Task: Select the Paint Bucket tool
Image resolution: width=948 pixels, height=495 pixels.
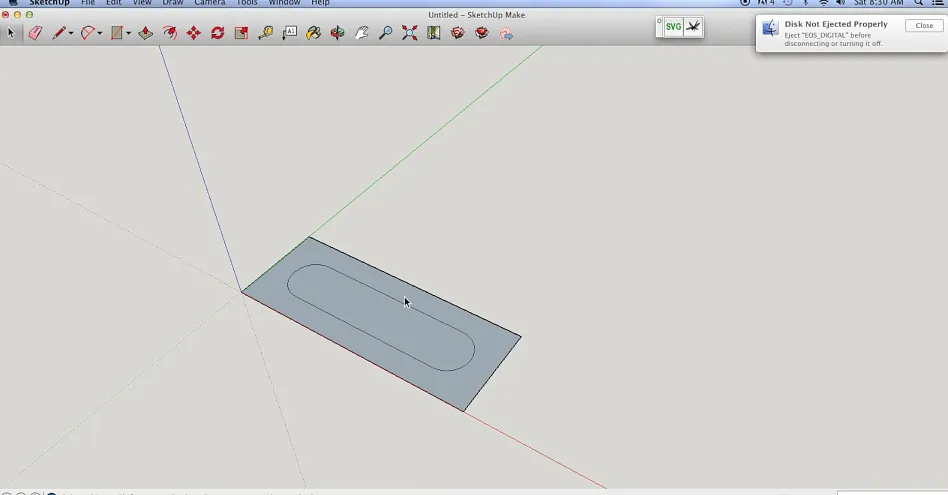Action: pyautogui.click(x=314, y=33)
